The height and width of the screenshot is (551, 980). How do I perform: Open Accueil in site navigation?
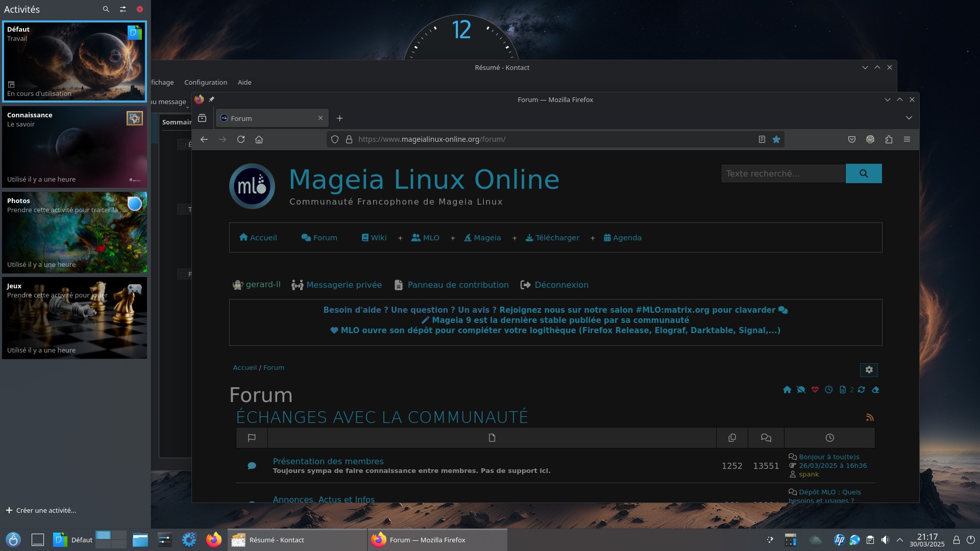pyautogui.click(x=258, y=238)
